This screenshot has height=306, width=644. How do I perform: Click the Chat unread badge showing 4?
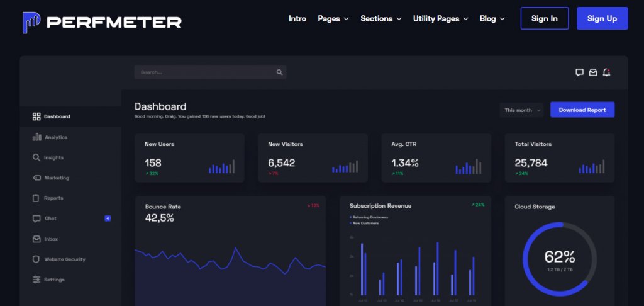tap(108, 218)
